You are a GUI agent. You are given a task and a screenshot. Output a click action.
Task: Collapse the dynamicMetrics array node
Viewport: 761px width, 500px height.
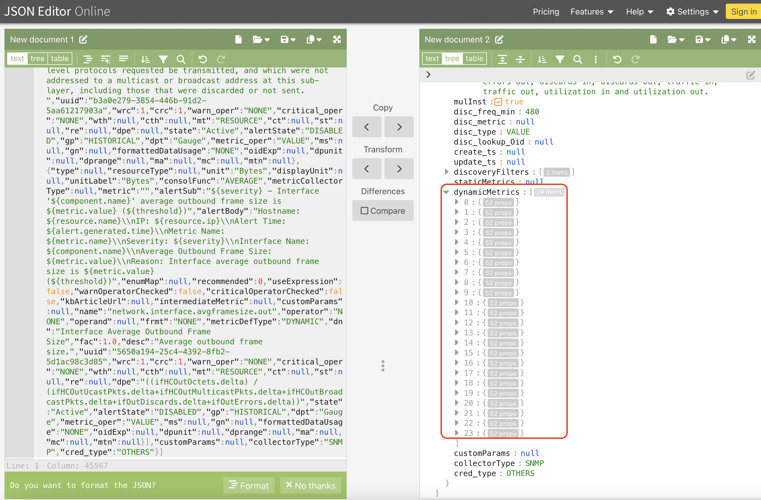point(447,192)
